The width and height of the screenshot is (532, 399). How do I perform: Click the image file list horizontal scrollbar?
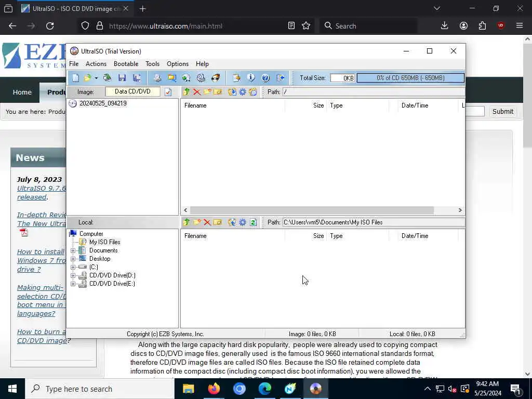pyautogui.click(x=312, y=210)
